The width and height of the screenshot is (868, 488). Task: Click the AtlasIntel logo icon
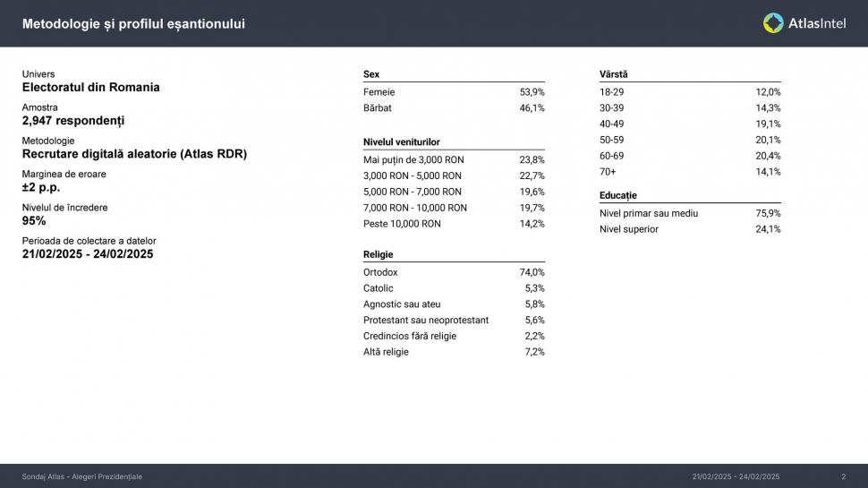click(x=773, y=23)
